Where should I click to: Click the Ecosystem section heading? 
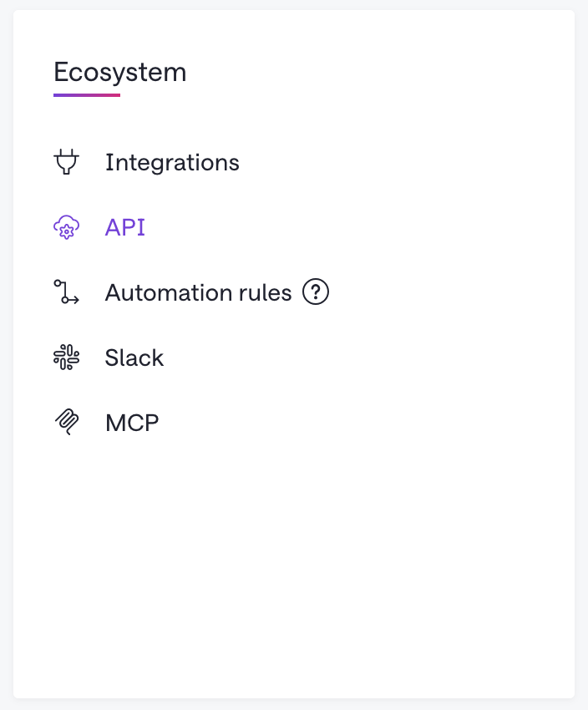pyautogui.click(x=120, y=72)
